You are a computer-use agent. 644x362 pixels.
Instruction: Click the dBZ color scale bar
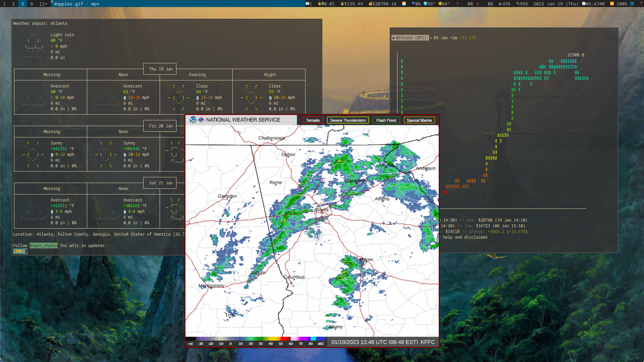256,339
